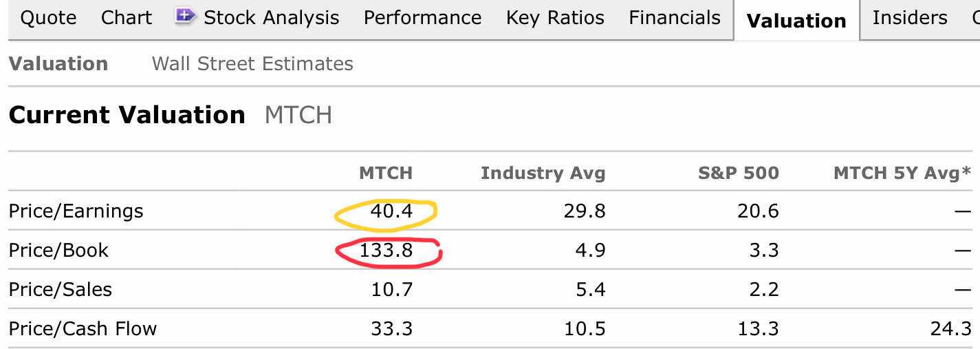
Task: Click the Stock Analysis premium plus icon
Action: pos(186,16)
